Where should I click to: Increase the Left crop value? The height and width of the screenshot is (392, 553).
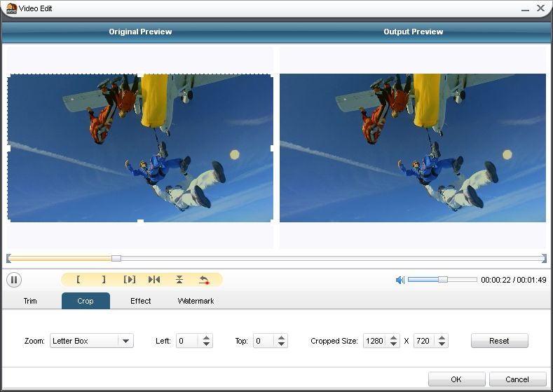pyautogui.click(x=206, y=338)
